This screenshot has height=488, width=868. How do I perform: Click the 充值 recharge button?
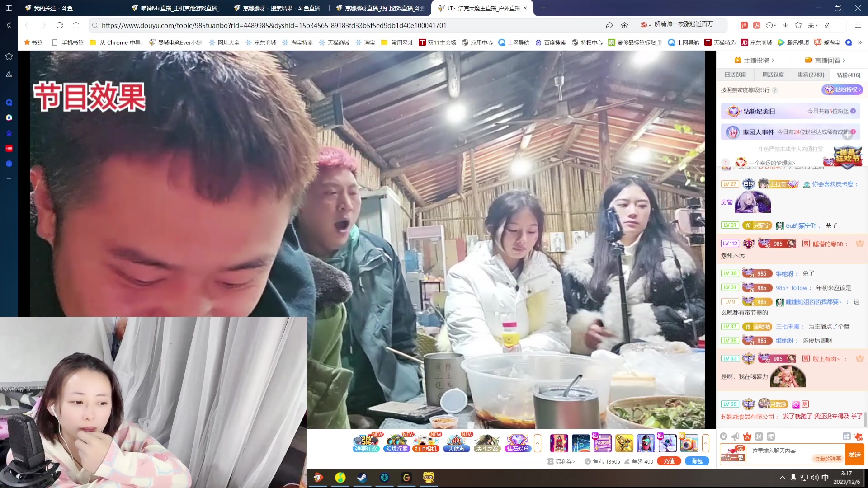click(669, 461)
